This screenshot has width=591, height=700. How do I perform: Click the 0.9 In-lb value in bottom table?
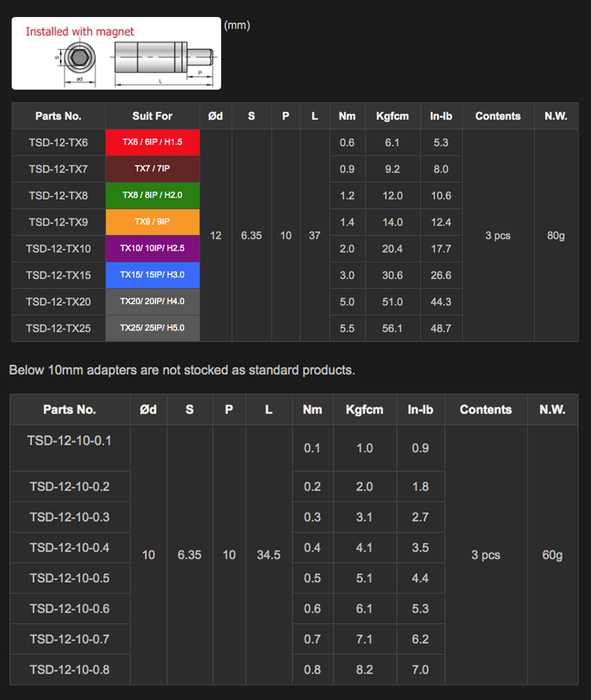pos(420,448)
